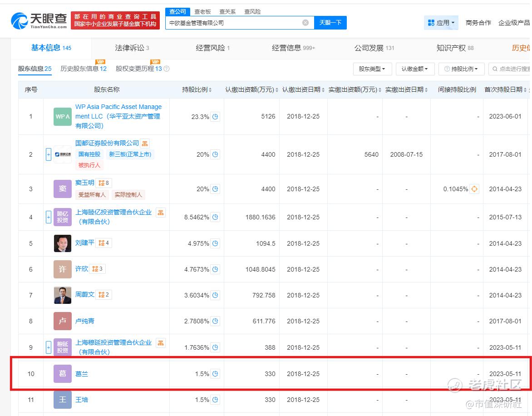Open the 应用 dropdown menu
The height and width of the screenshot is (416, 532).
(x=441, y=23)
